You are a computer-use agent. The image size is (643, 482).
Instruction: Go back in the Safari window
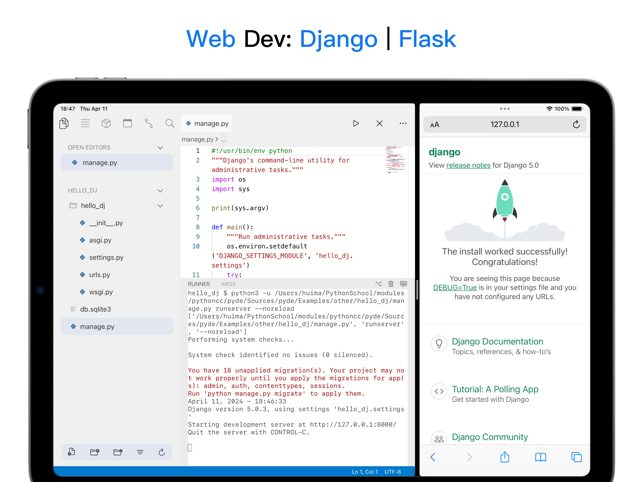tap(433, 457)
